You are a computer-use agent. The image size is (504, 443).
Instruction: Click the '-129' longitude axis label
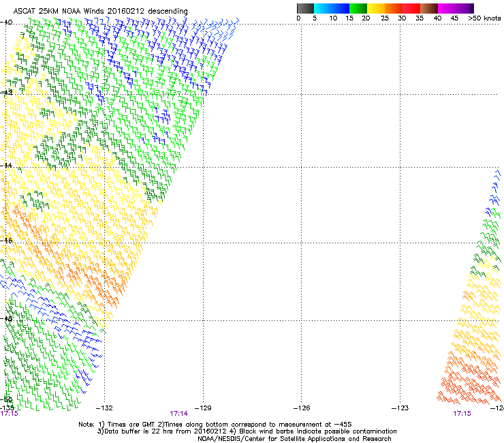click(x=203, y=408)
